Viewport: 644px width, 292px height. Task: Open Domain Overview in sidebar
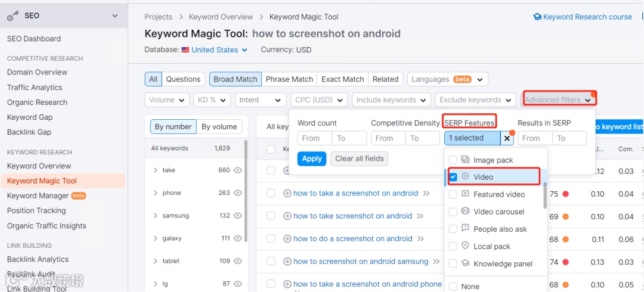(37, 72)
